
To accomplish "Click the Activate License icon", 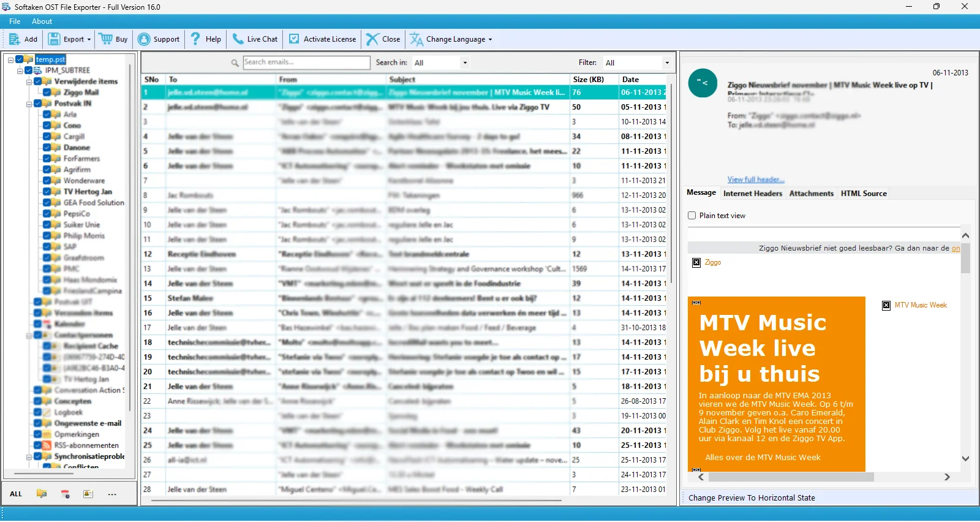I will click(294, 39).
